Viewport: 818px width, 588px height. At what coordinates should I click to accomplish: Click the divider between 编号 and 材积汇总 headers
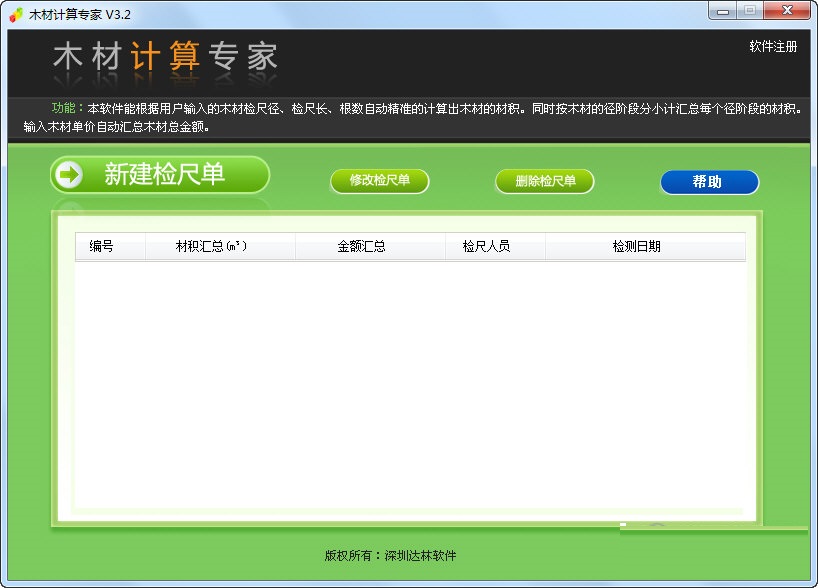click(x=146, y=246)
